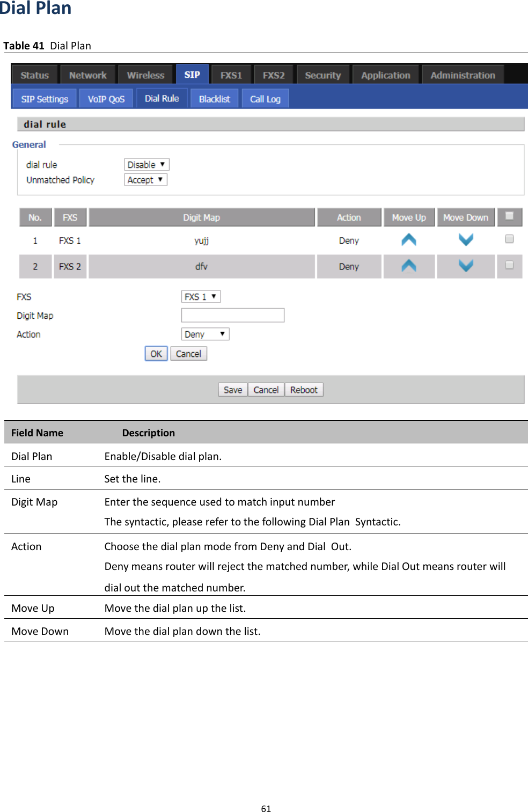Open the Unmatched Policy Accept dropdown
This screenshot has height=812, width=528.
click(145, 180)
